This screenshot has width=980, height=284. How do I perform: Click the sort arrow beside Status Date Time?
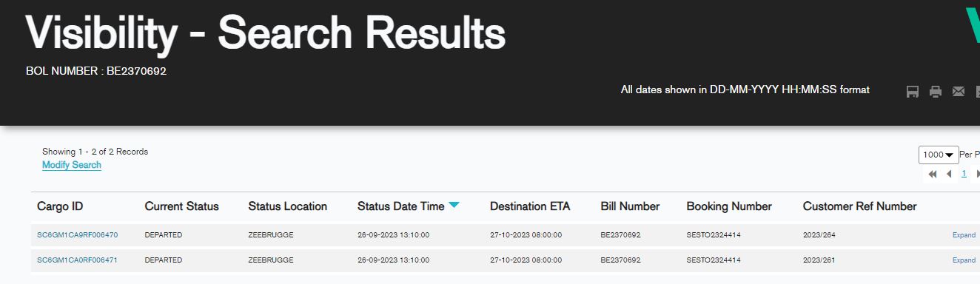454,206
